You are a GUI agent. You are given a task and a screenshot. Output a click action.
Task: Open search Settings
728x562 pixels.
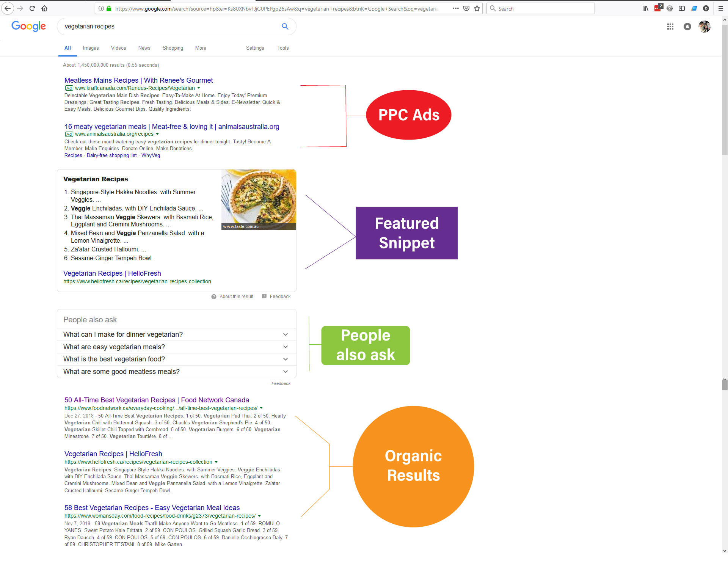(x=255, y=48)
